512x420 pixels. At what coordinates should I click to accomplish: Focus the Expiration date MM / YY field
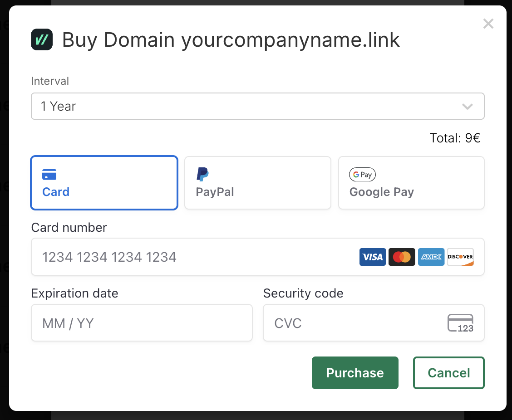tap(142, 323)
